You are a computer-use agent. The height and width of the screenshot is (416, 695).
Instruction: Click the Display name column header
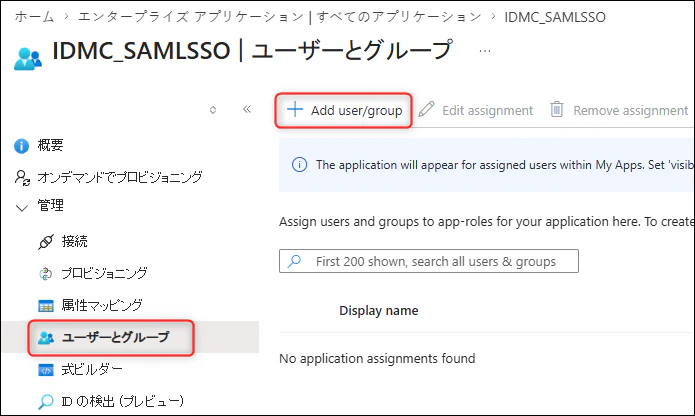(x=379, y=311)
